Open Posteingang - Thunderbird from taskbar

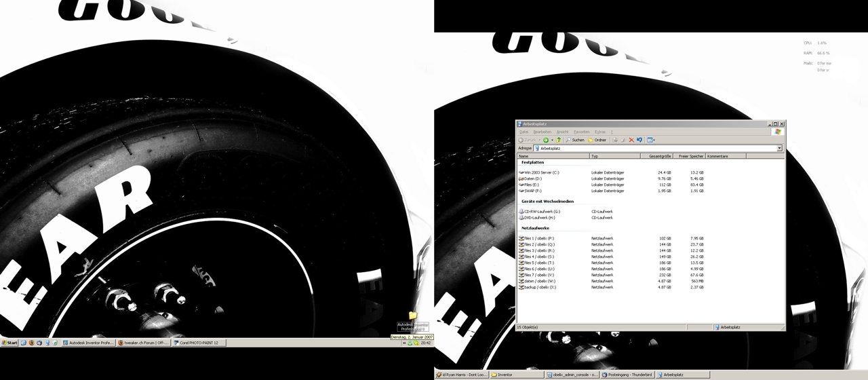click(x=627, y=375)
